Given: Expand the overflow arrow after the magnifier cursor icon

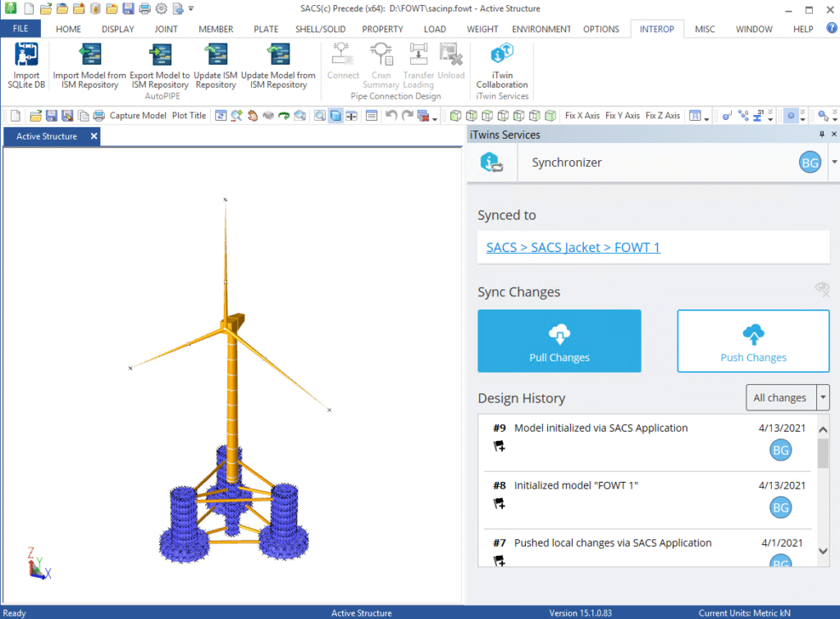Looking at the screenshot, I should [834, 116].
